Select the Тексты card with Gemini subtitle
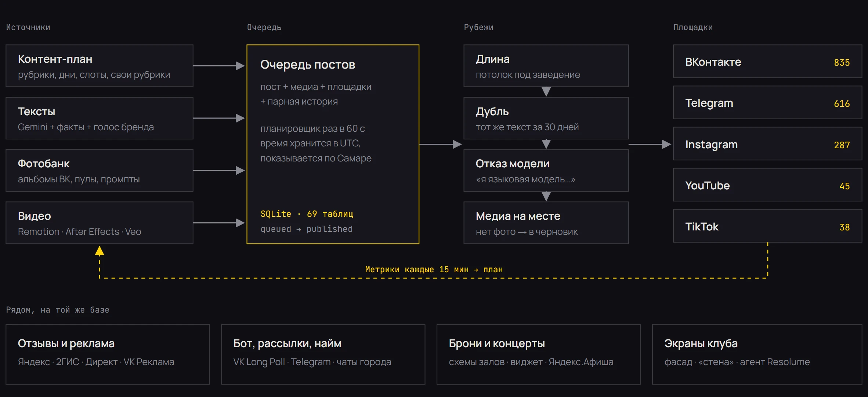868x397 pixels. coord(100,118)
